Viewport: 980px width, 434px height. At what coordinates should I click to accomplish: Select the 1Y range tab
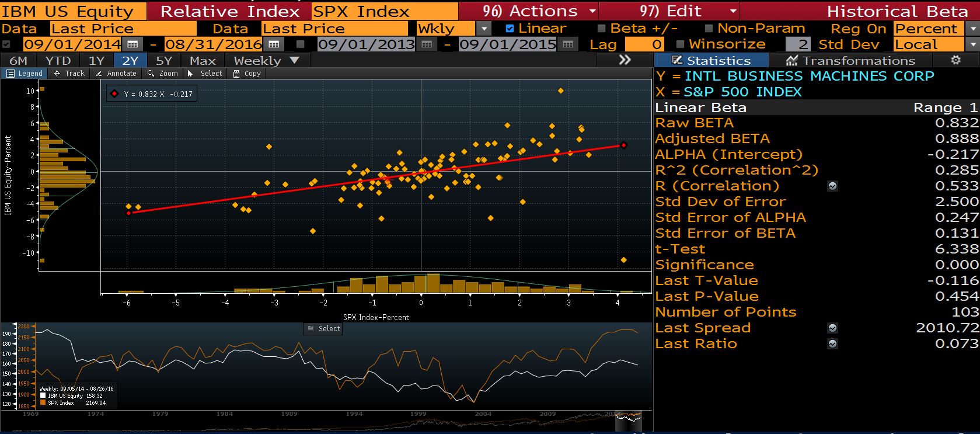pos(96,60)
